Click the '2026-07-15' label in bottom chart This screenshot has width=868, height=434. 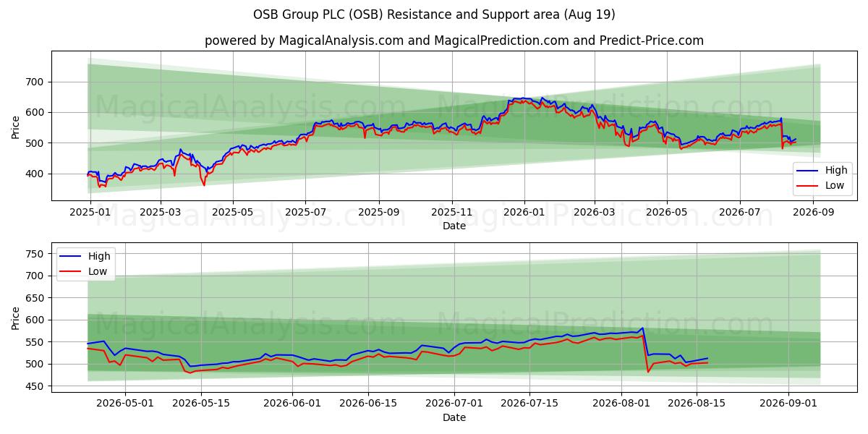529,405
